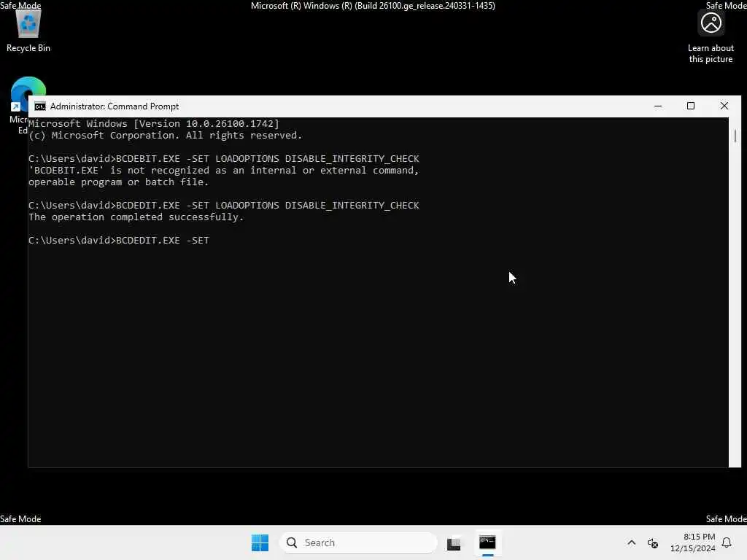Click the network status tray icon
Viewport: 747px width, 560px height.
653,542
